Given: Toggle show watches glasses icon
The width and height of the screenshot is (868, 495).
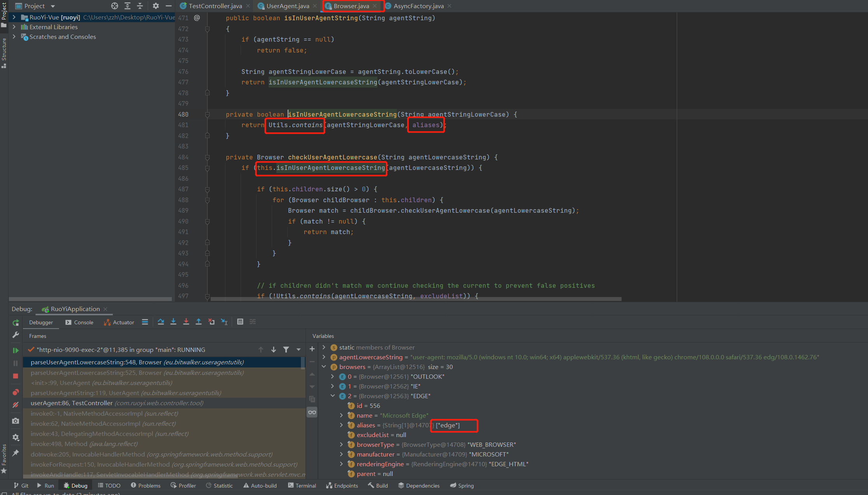Looking at the screenshot, I should click(x=312, y=412).
